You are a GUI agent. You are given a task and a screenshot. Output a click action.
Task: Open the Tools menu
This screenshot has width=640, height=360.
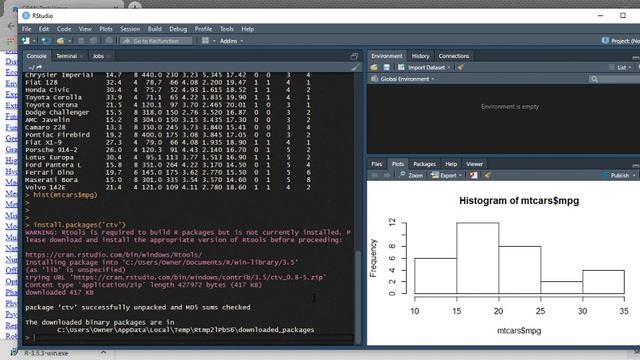(x=227, y=29)
